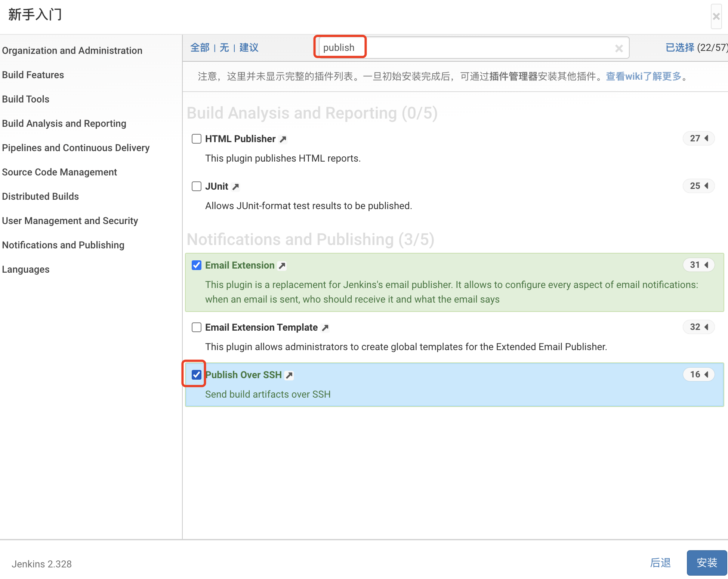Go to Build Features category
The height and width of the screenshot is (579, 728).
[x=33, y=75]
